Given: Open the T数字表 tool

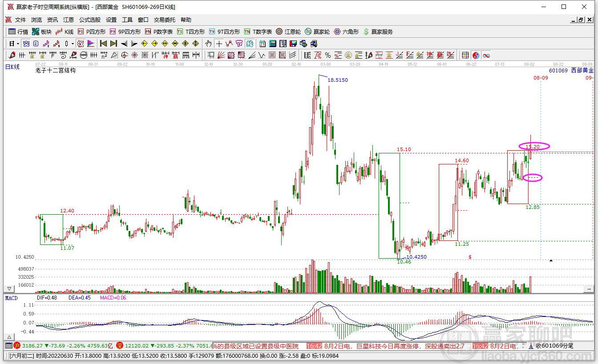Looking at the screenshot, I should click(258, 32).
